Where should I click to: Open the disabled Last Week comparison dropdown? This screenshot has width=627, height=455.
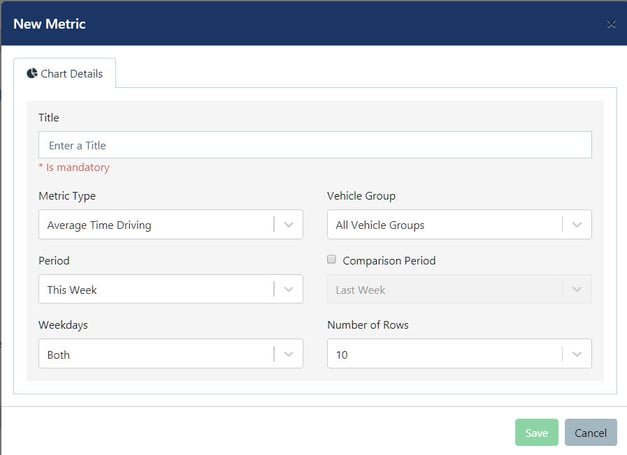coord(459,289)
